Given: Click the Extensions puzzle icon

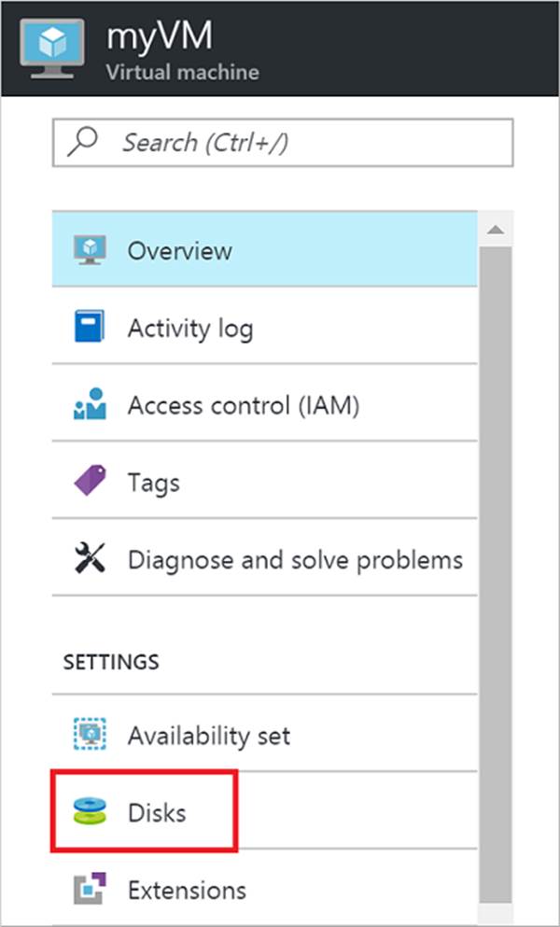Looking at the screenshot, I should [90, 889].
